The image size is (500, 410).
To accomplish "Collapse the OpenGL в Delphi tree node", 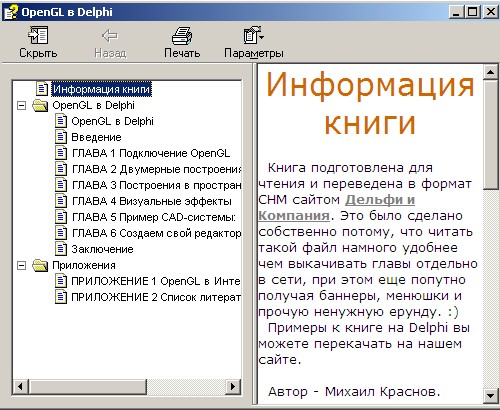I will pyautogui.click(x=22, y=106).
